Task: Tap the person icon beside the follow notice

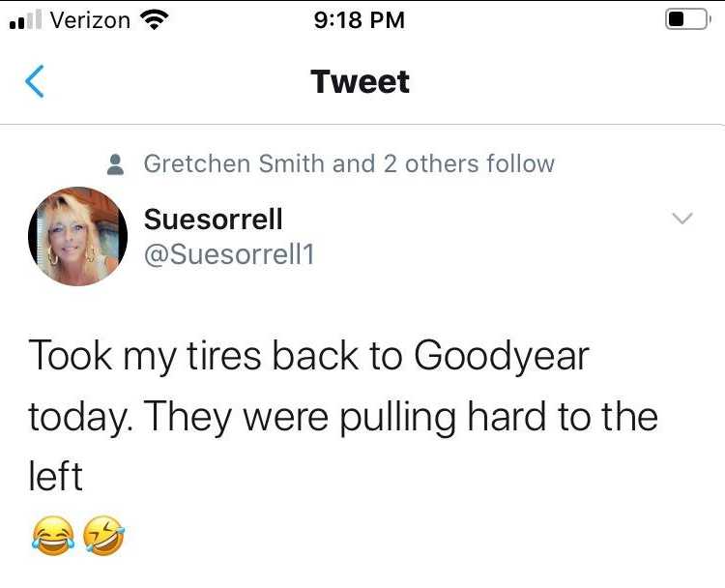Action: [x=116, y=163]
